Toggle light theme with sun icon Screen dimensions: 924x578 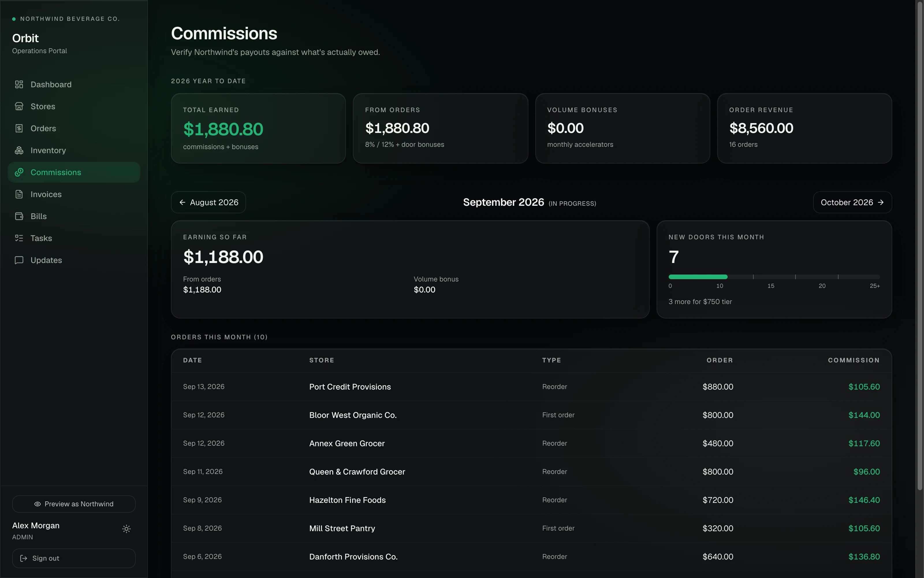click(126, 529)
